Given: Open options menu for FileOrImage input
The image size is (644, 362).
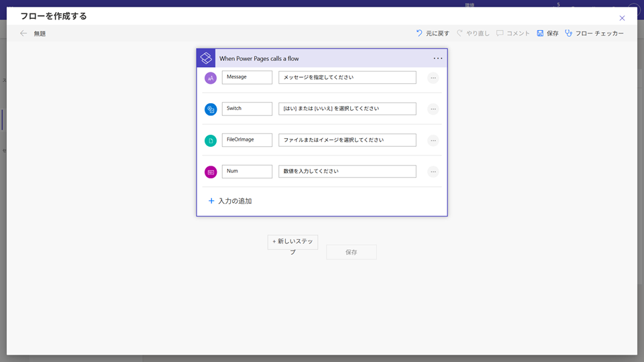Looking at the screenshot, I should tap(433, 141).
